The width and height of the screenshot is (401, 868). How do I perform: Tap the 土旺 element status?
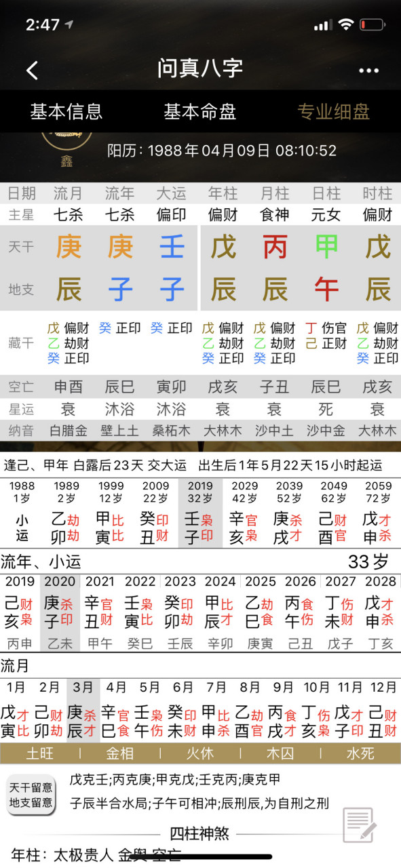click(40, 753)
